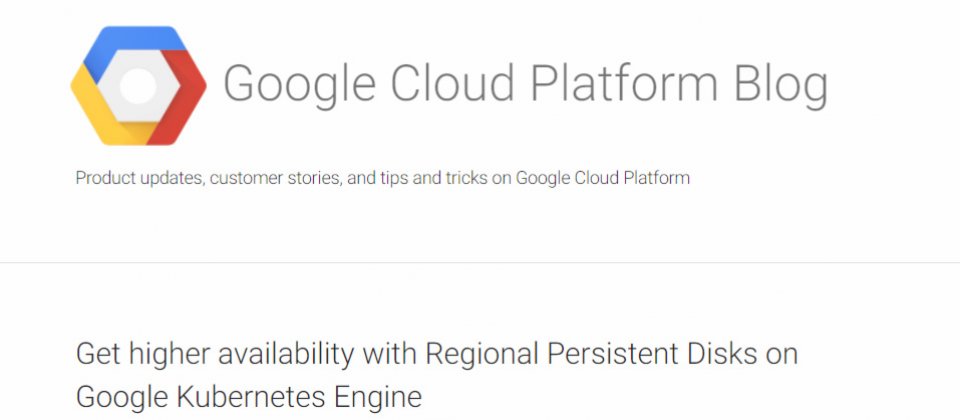The width and height of the screenshot is (960, 420).
Task: Click "Google Kubernetes Engine" in the article title
Action: pyautogui.click(x=249, y=397)
